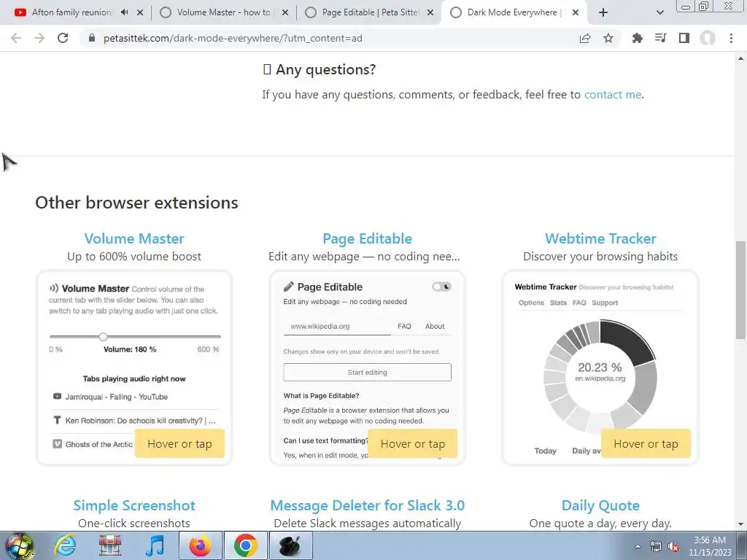Click Hover or tap on Page Editable card
Screen dimensions: 747x560
(413, 443)
